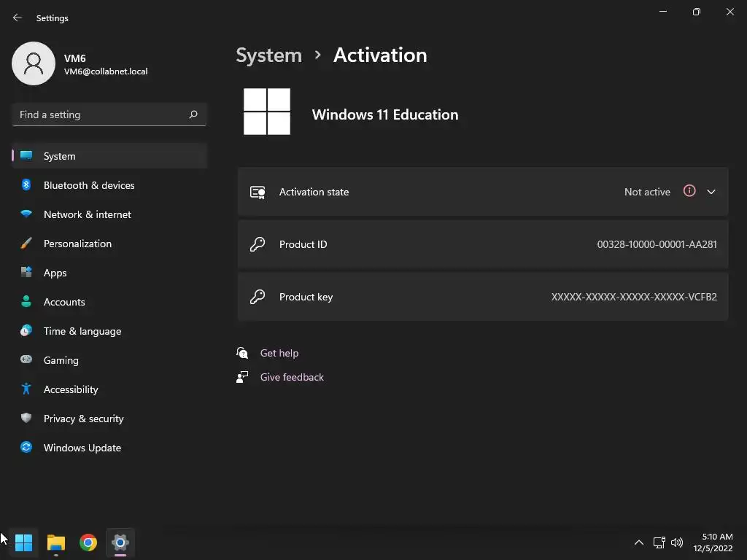Close the Settings window
747x560 pixels.
pyautogui.click(x=729, y=12)
